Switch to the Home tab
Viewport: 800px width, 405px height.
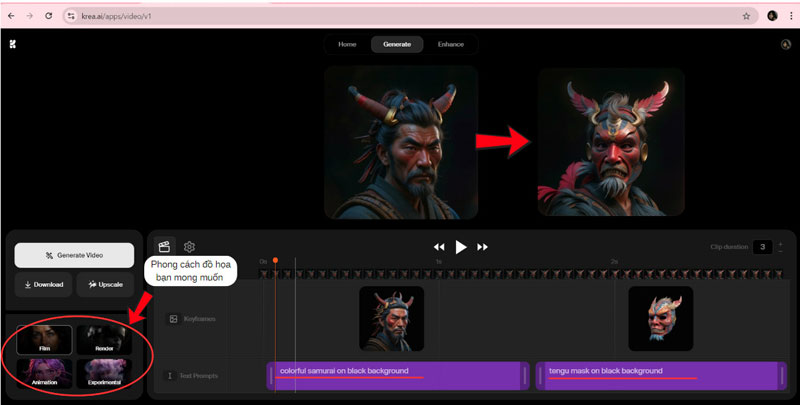click(347, 44)
